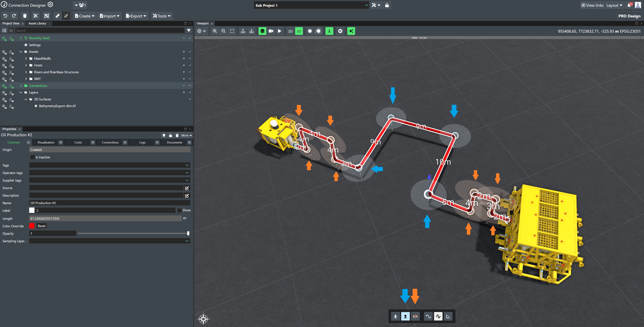The height and width of the screenshot is (327, 644).
Task: Switch to the Costs tab
Action: [x=78, y=142]
